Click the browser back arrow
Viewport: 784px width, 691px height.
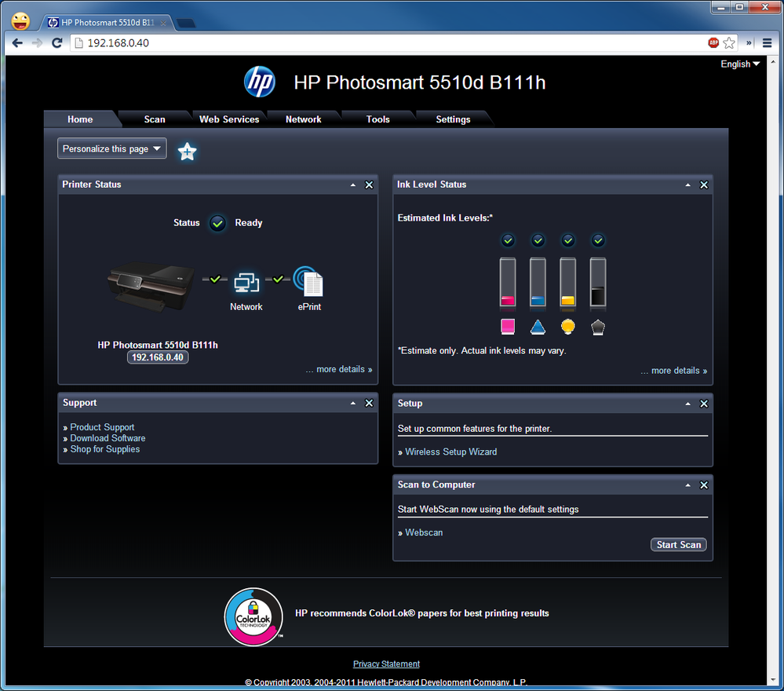[x=17, y=43]
